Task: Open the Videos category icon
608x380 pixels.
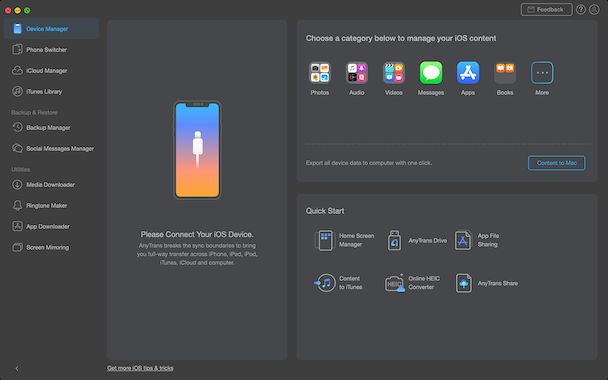Action: pos(394,73)
